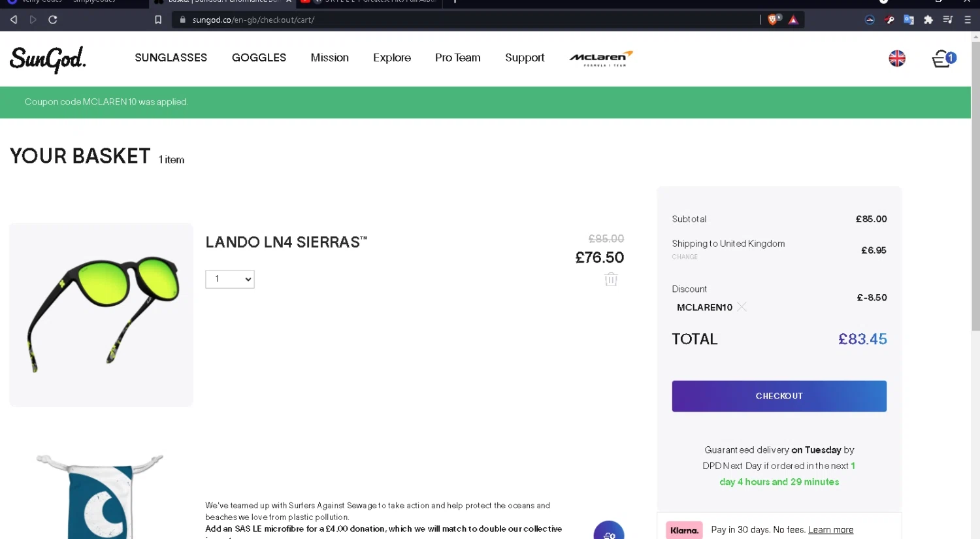Click the SunGod logo
980x539 pixels.
tap(48, 59)
